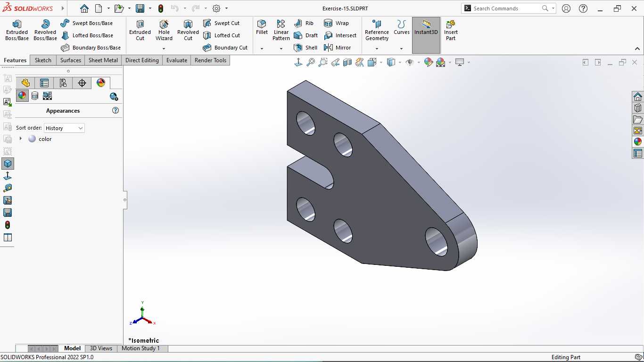Open the Hole Wizard
The image size is (644, 362).
click(164, 30)
